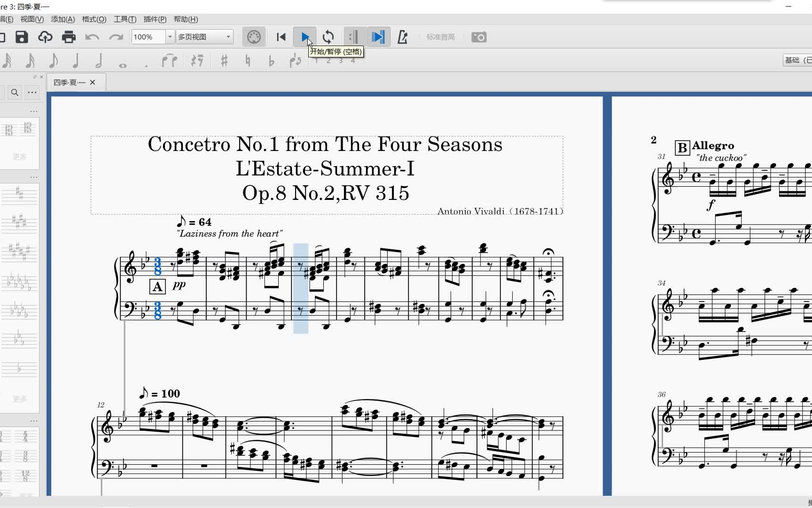
Task: Select voice 2
Action: [x=328, y=61]
